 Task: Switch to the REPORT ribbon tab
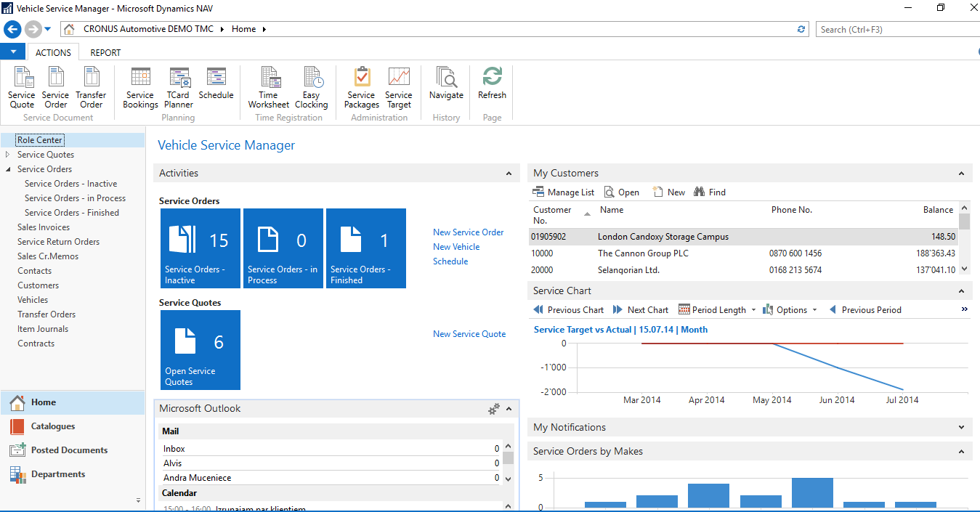coord(105,52)
